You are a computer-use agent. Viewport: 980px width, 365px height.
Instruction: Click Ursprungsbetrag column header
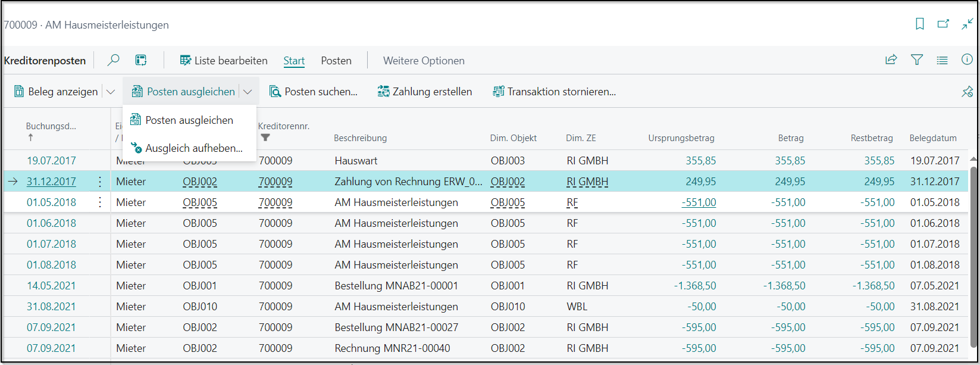click(x=681, y=138)
